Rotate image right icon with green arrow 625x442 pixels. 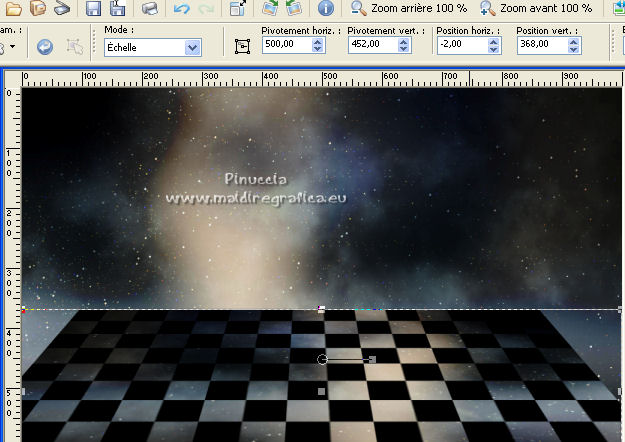pyautogui.click(x=270, y=8)
